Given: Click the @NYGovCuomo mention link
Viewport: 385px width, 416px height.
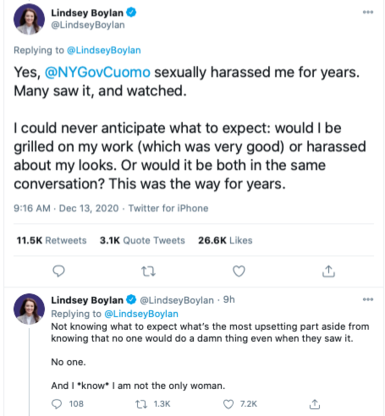Looking at the screenshot, I should click(x=97, y=72).
